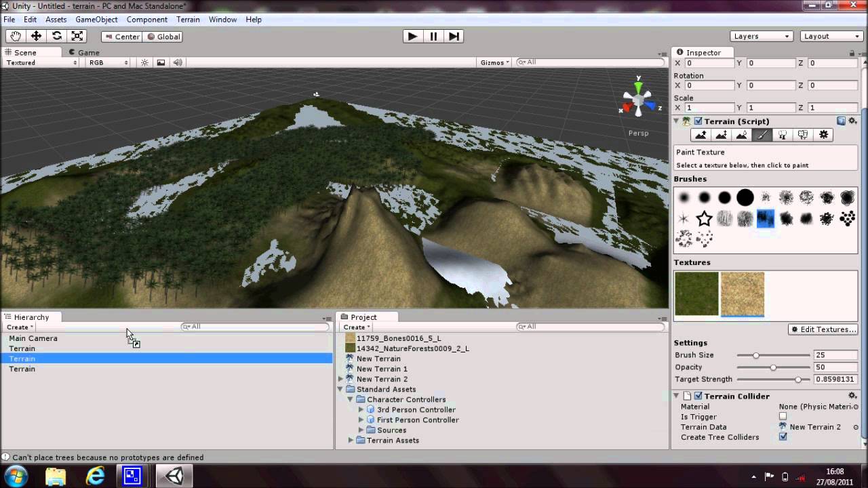Choose the Smooth Height terrain tool
The image size is (868, 488).
pyautogui.click(x=742, y=135)
